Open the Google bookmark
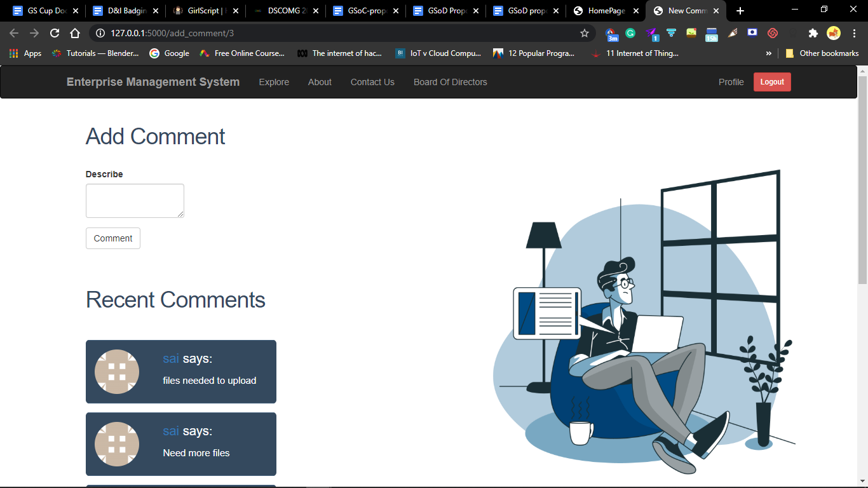 169,53
